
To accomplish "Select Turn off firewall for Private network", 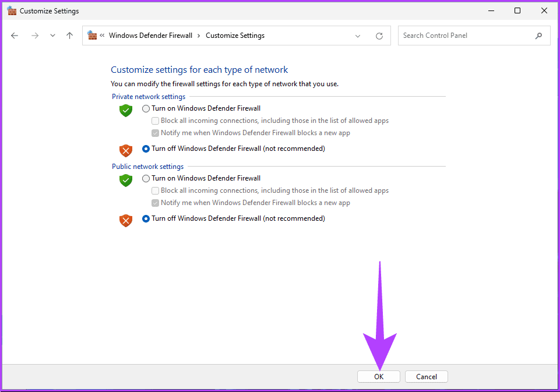I will point(146,149).
